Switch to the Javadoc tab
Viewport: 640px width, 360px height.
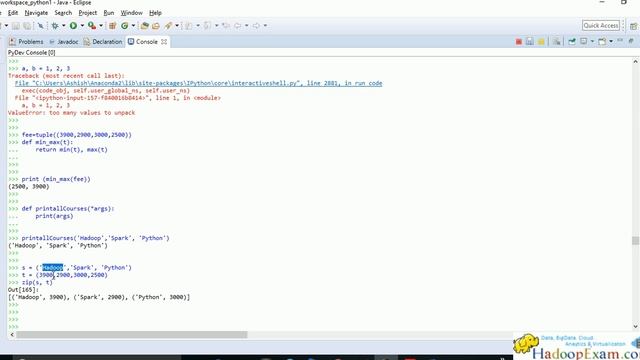[x=63, y=42]
